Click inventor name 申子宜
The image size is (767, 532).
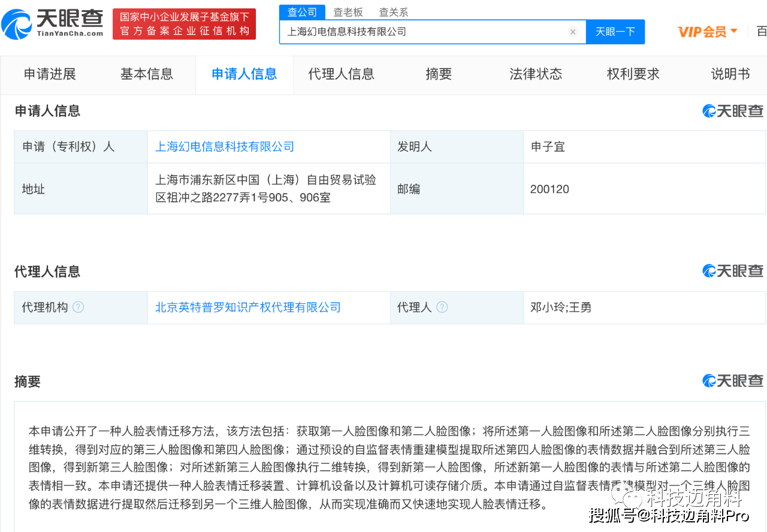click(x=548, y=147)
